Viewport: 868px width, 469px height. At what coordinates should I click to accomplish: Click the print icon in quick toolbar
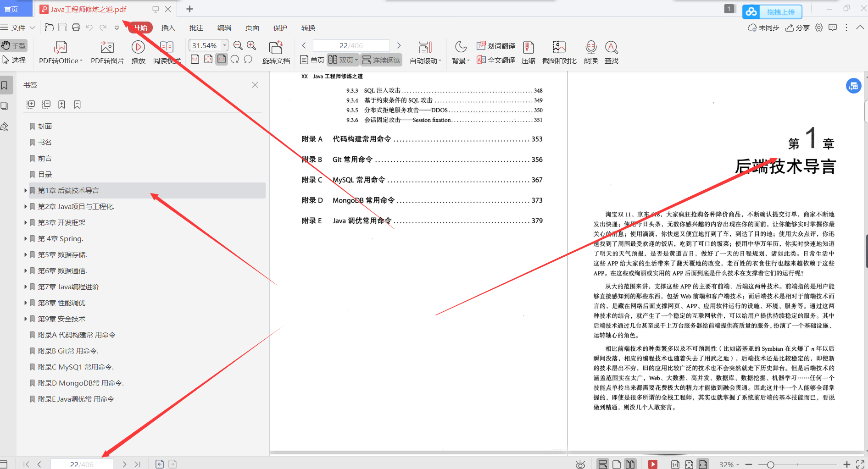click(76, 28)
